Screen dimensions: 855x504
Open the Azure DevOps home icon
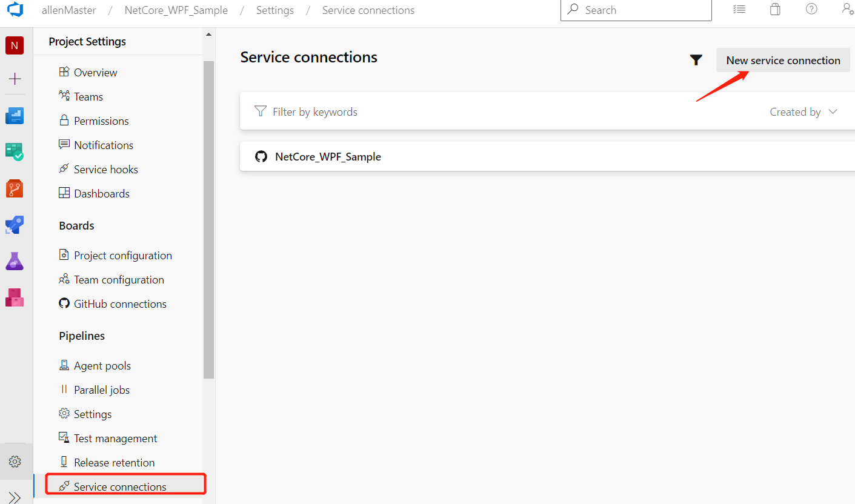[15, 10]
